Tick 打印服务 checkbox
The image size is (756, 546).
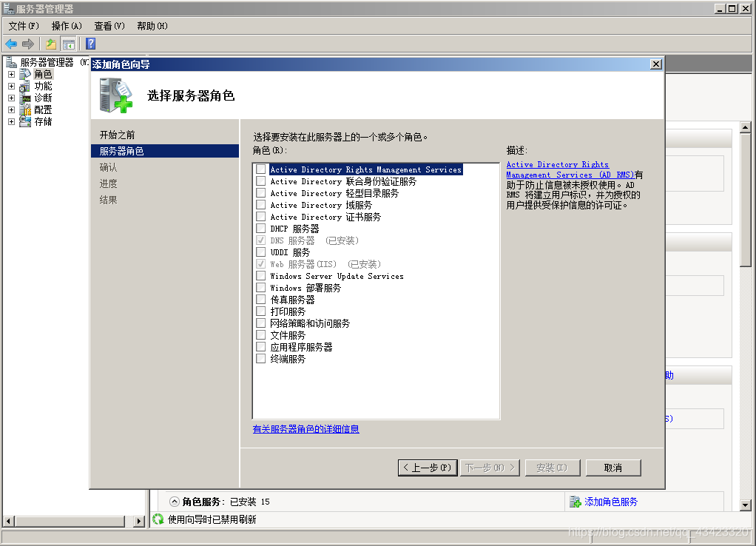click(261, 311)
